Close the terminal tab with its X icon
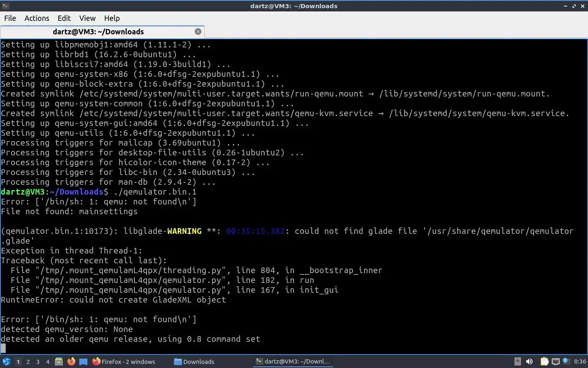588x368 pixels. tap(198, 31)
